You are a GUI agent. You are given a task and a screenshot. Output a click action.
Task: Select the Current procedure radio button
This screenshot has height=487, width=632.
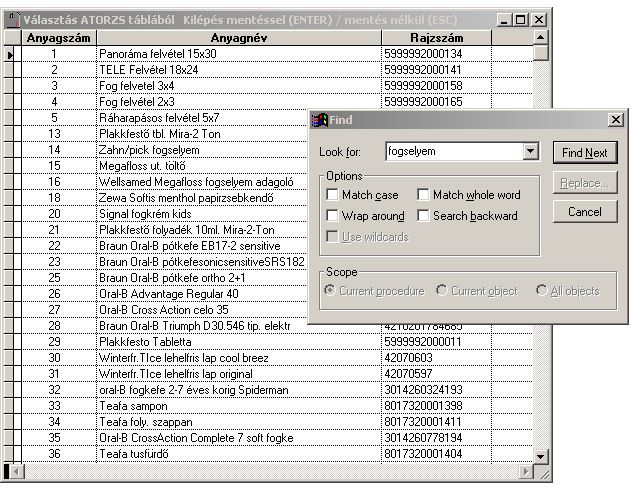pos(330,290)
